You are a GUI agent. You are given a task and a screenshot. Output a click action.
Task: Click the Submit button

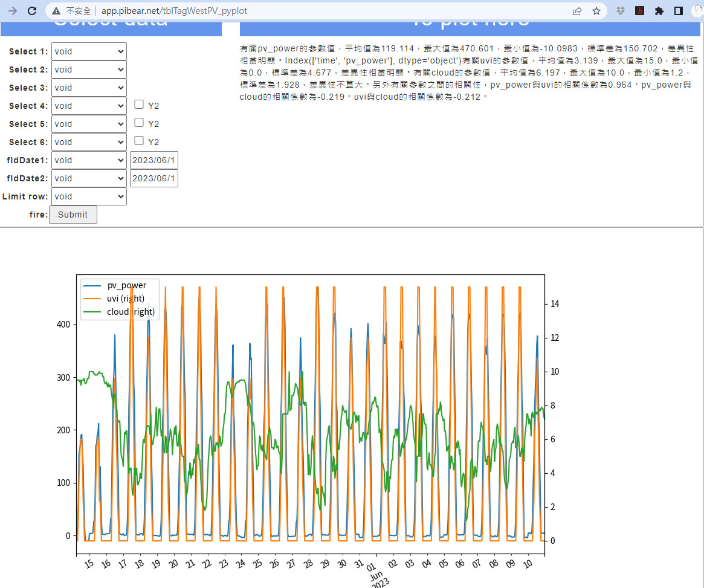click(73, 215)
